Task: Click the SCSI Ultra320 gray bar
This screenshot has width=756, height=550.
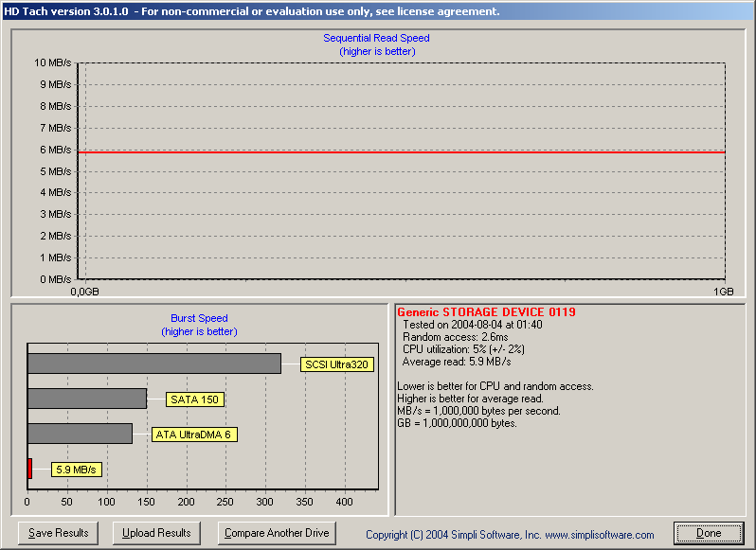Action: [x=154, y=364]
